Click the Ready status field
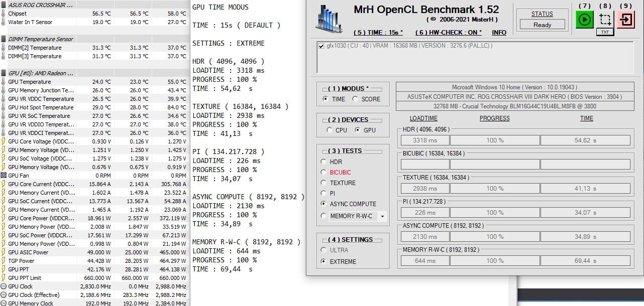Screen dimensions: 644x306 542,25
